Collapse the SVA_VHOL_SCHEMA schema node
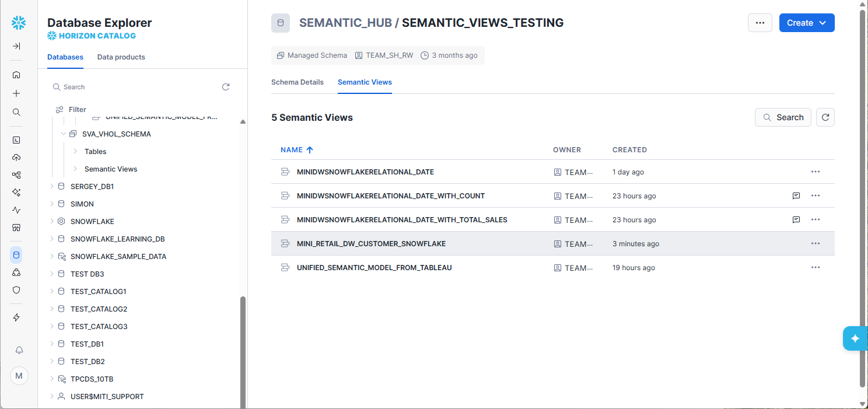The image size is (868, 409). [64, 134]
